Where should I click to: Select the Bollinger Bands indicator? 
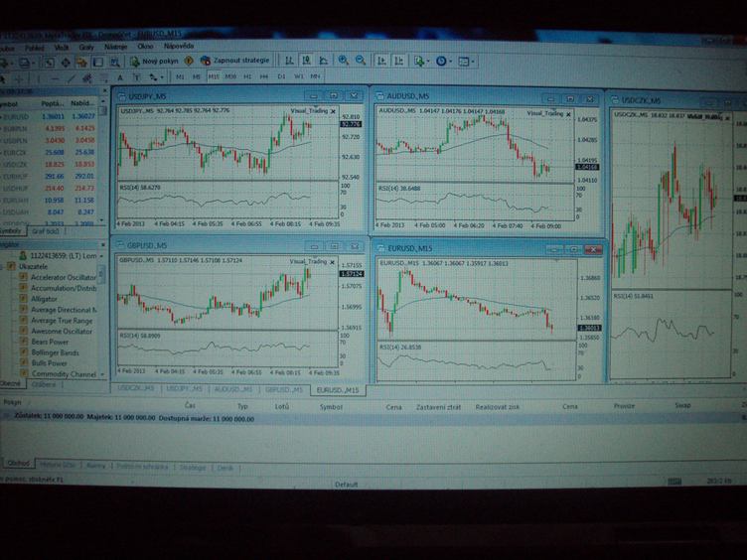[x=55, y=352]
